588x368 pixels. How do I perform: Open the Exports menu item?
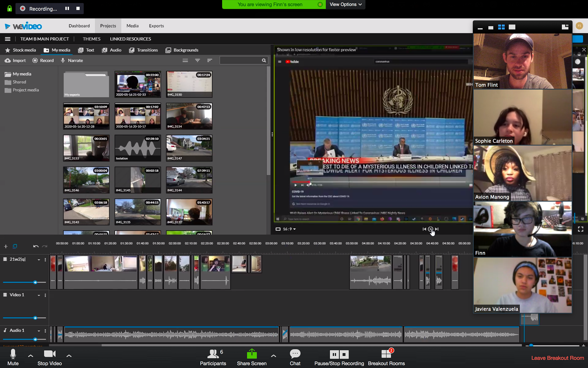(x=156, y=26)
